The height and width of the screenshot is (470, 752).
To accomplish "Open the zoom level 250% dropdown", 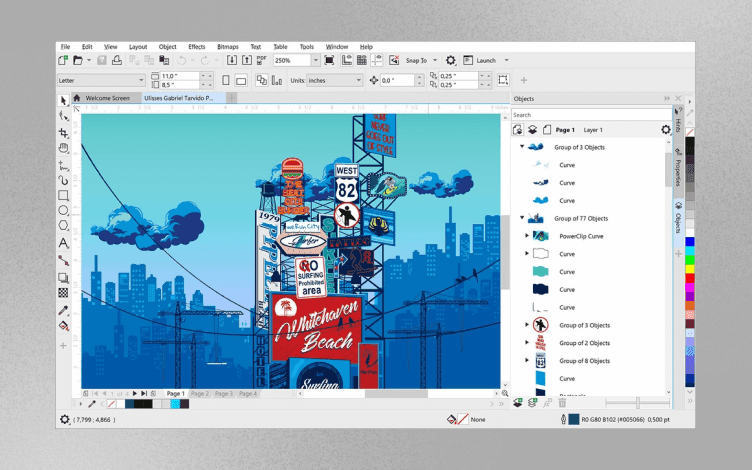I will click(x=316, y=60).
